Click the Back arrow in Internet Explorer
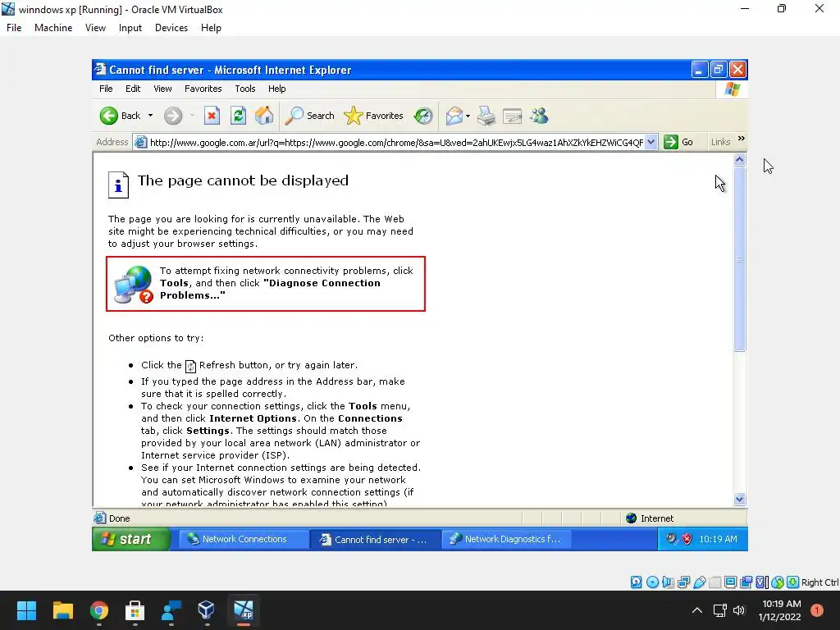The height and width of the screenshot is (630, 840). tap(109, 116)
